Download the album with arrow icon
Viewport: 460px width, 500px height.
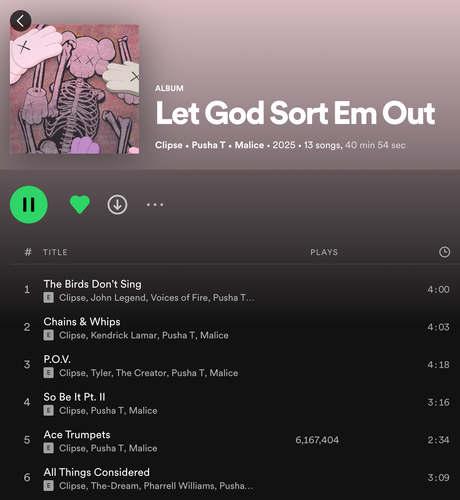(x=117, y=204)
